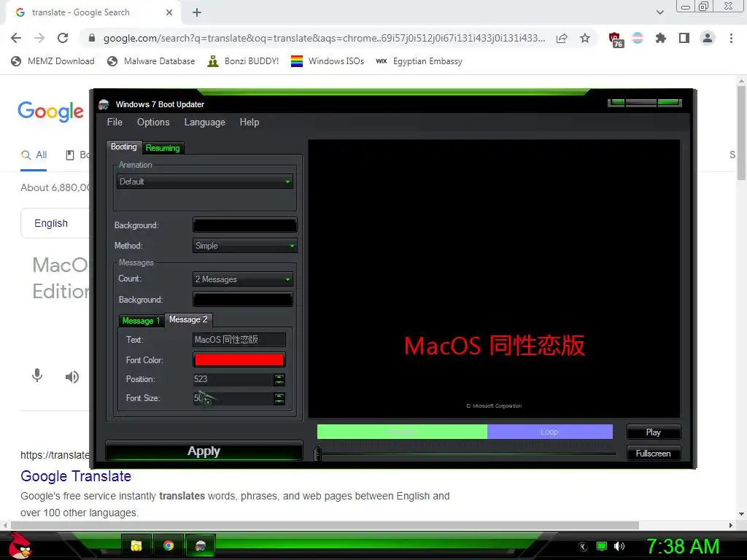Open the Malware Database bookmark
The image size is (747, 560).
(152, 61)
